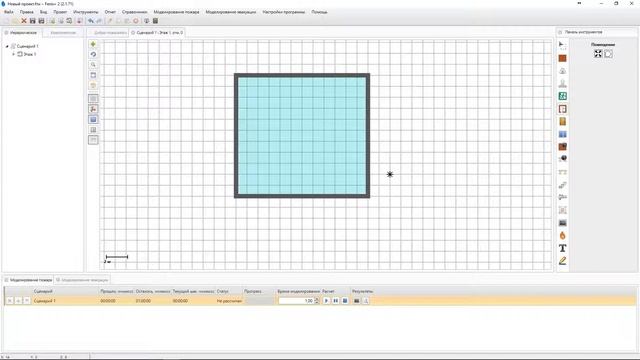Viewport: 640px width, 360px height.
Task: Click the calculator icon in main toolbar
Action: tap(156, 21)
